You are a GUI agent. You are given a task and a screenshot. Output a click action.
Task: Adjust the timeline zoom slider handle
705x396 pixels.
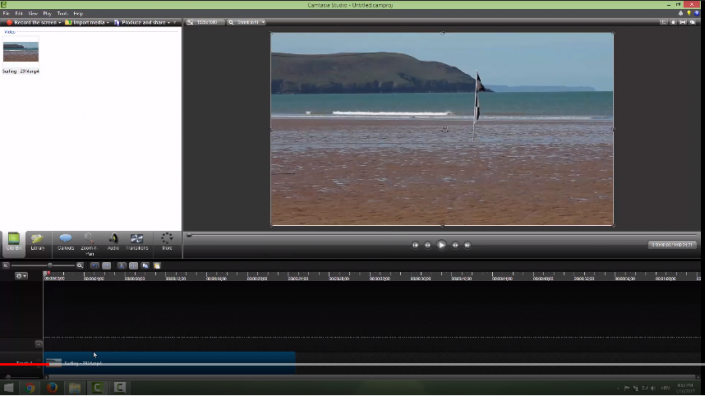point(50,266)
